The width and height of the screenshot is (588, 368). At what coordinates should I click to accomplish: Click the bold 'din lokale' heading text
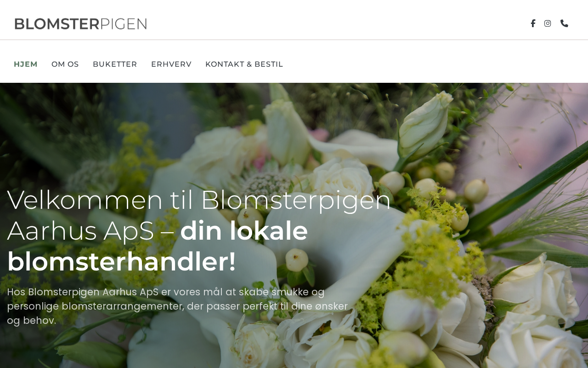point(244,230)
